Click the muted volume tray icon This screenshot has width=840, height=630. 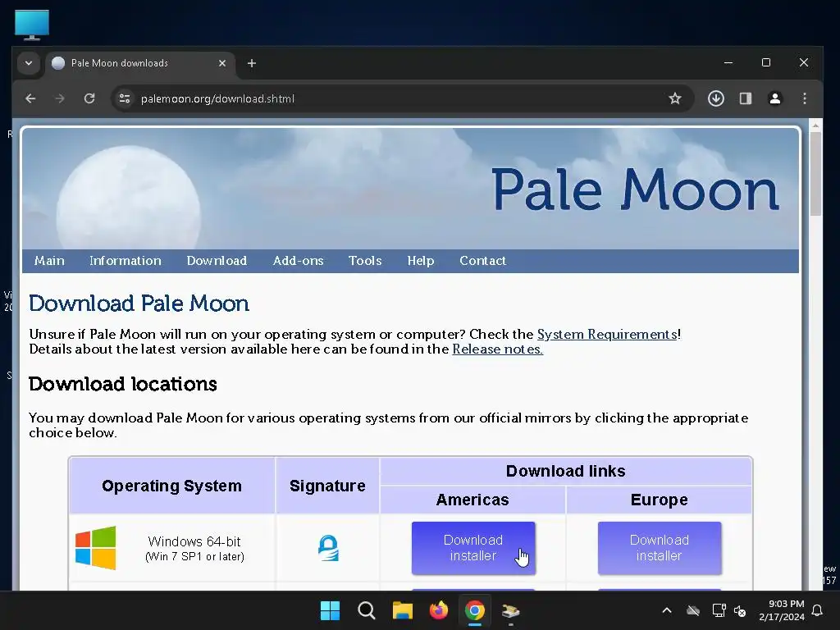tap(740, 610)
